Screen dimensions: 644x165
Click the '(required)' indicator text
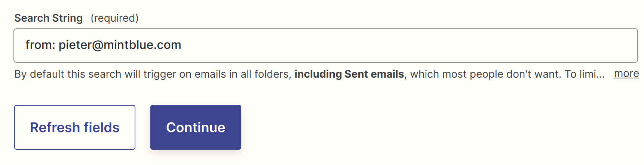[x=114, y=18]
